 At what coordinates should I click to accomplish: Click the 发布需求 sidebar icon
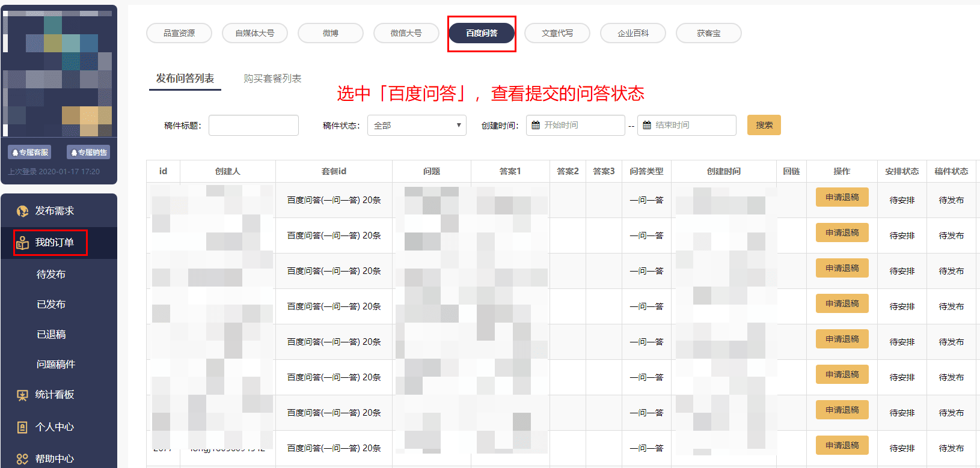coord(22,211)
